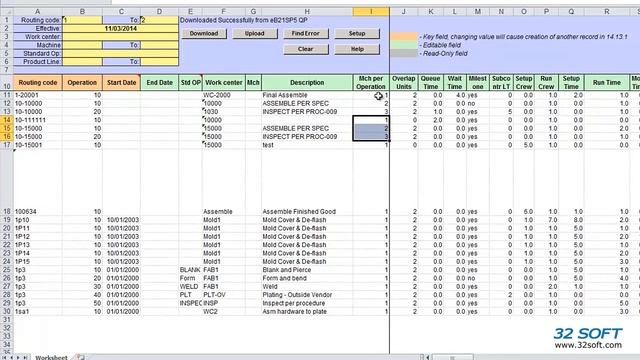Image resolution: width=640 pixels, height=360 pixels.
Task: Click the Form and bend description cell
Action: (307, 278)
